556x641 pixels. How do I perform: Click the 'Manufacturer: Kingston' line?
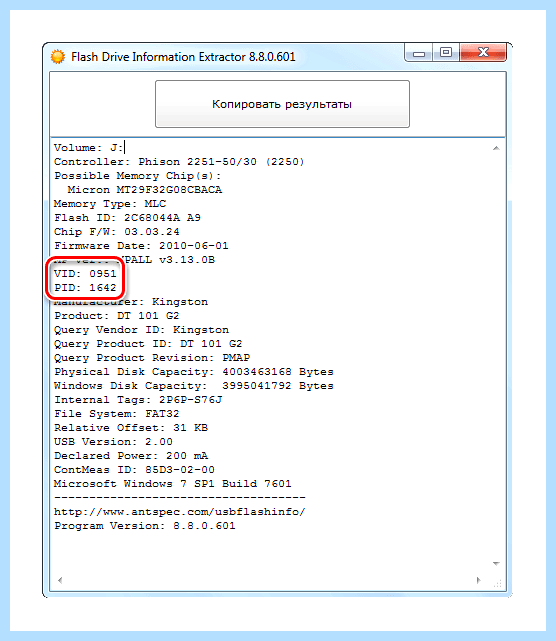tap(131, 302)
